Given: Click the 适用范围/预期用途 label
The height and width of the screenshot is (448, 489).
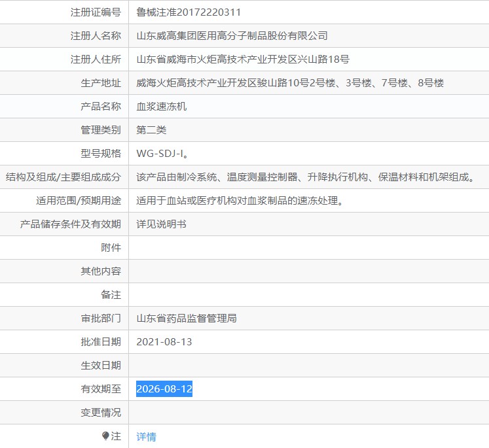Looking at the screenshot, I should click(x=79, y=201).
